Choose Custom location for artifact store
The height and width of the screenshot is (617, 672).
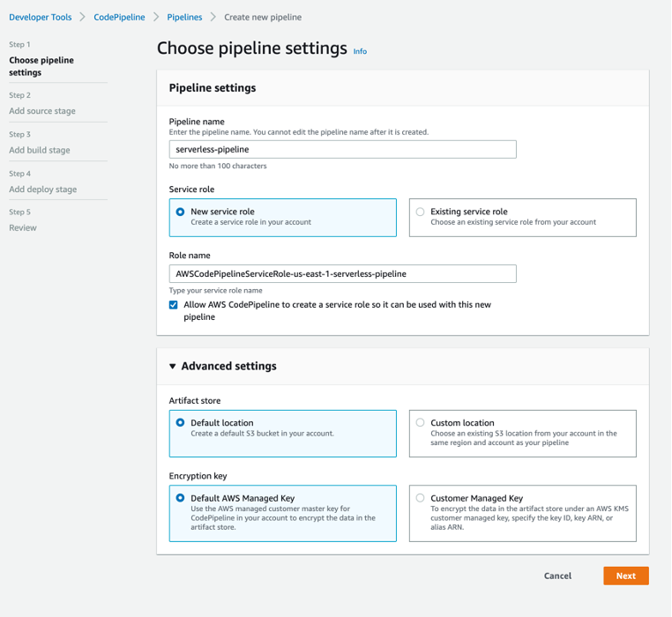pyautogui.click(x=421, y=423)
